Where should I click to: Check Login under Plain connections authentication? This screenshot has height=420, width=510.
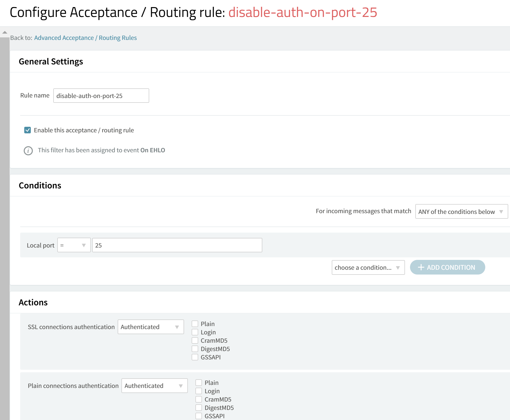pos(199,391)
